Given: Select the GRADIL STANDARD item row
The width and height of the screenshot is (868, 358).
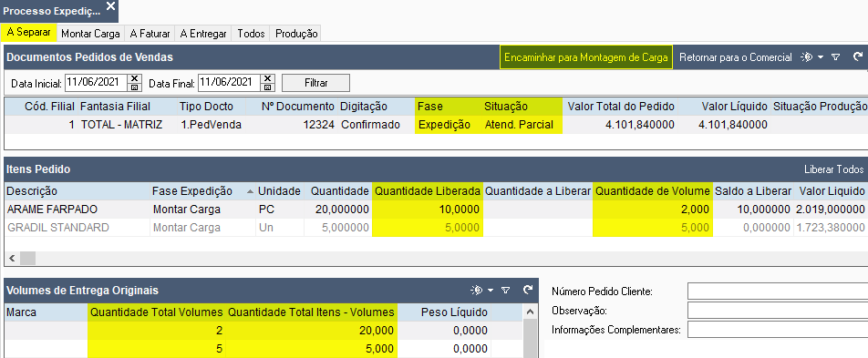Looking at the screenshot, I should [x=436, y=228].
